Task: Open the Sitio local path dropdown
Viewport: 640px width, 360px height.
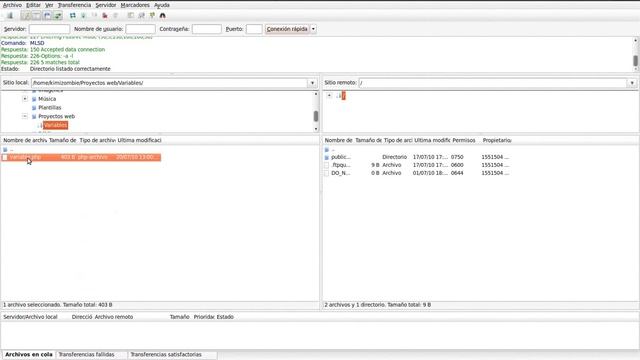Action: pyautogui.click(x=312, y=83)
